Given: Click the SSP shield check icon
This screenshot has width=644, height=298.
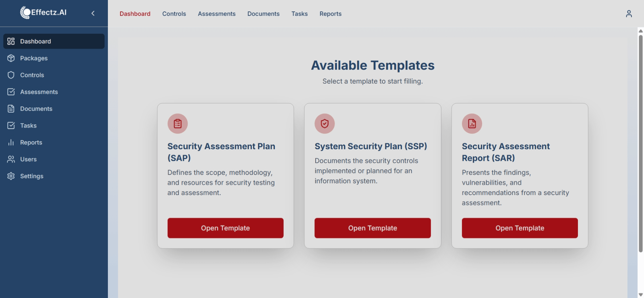Looking at the screenshot, I should [x=324, y=124].
